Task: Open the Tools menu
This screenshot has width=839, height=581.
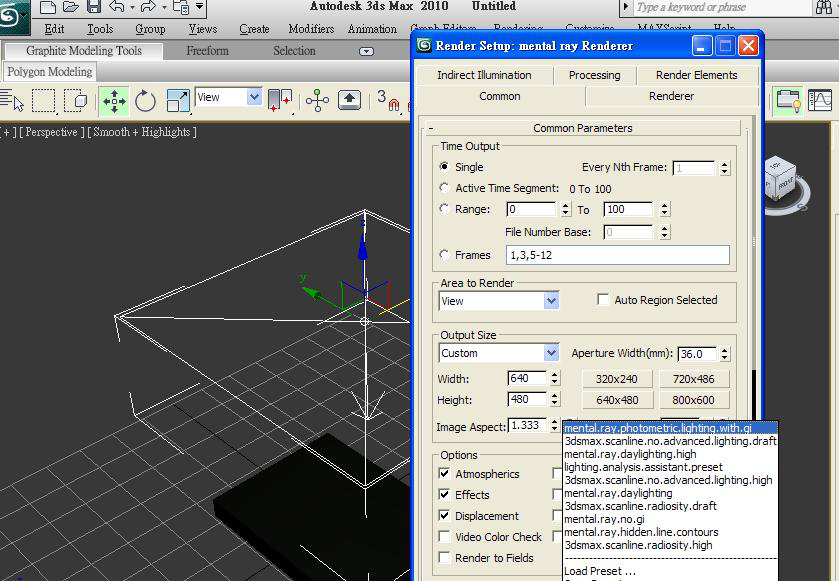Action: click(100, 29)
